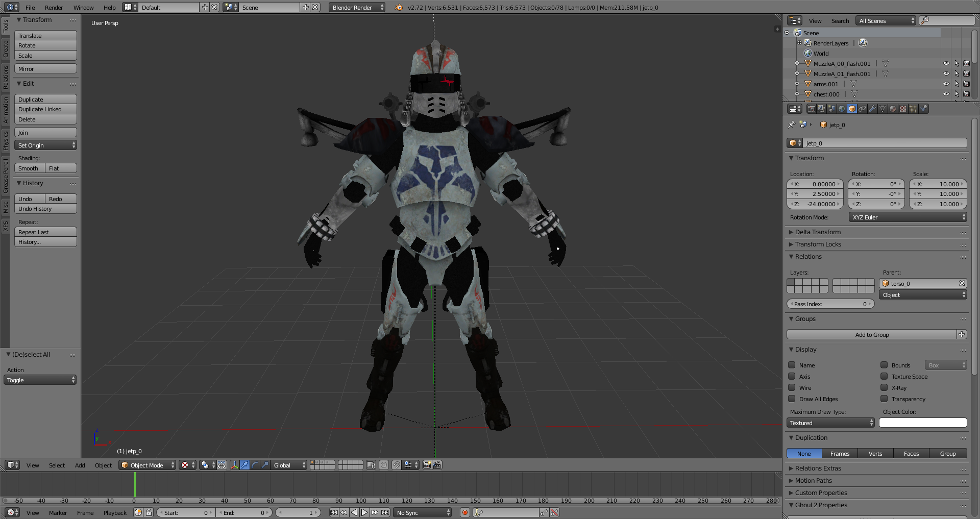This screenshot has width=980, height=519.
Task: Click the record keyframes red button
Action: (x=465, y=513)
